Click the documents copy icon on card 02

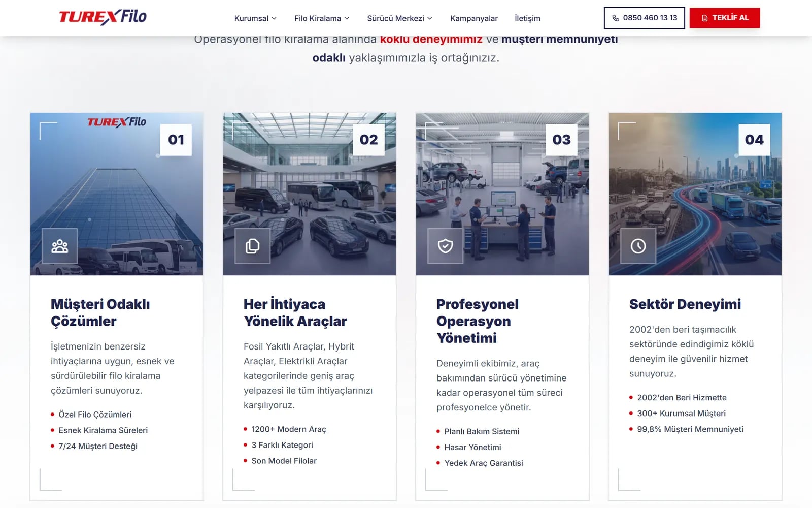(253, 246)
